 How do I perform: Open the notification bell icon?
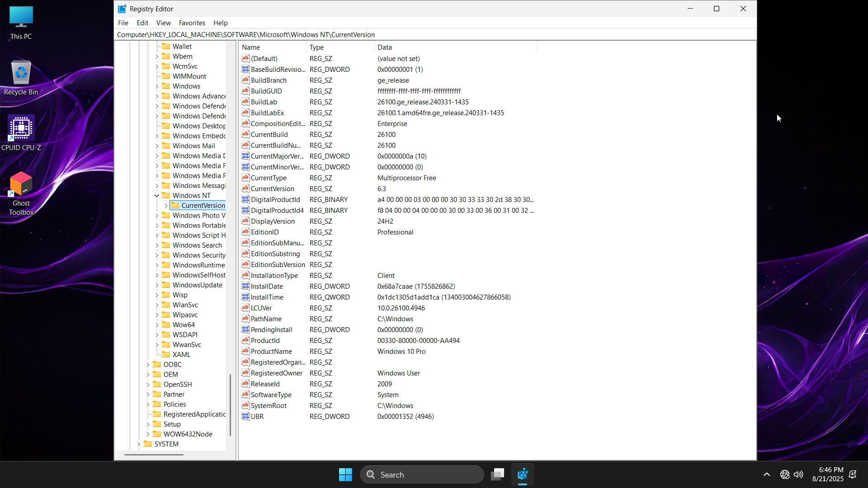pyautogui.click(x=853, y=474)
